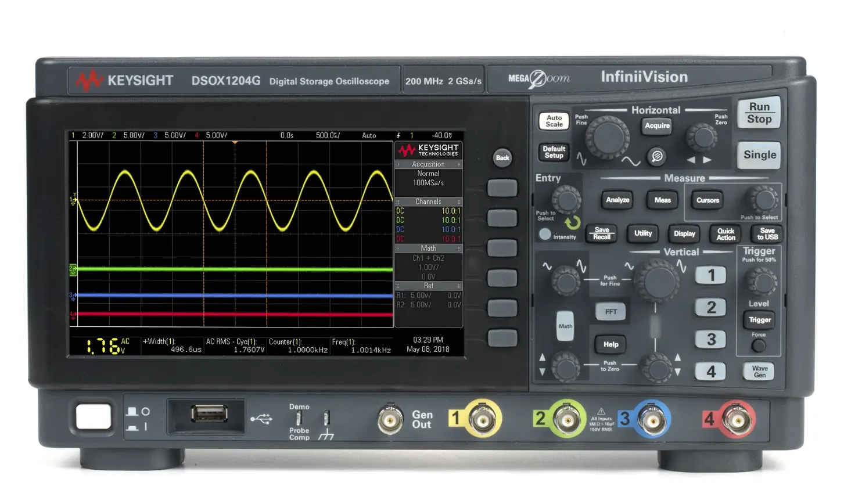Screen dimensions: 844x504
Task: Click the 500.0 timebase readout
Action: click(328, 135)
